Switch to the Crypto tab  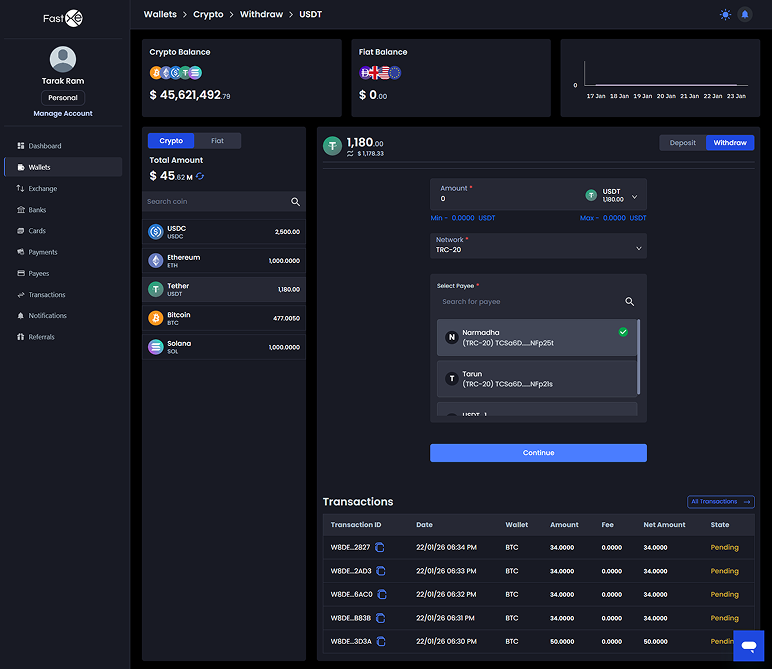171,141
